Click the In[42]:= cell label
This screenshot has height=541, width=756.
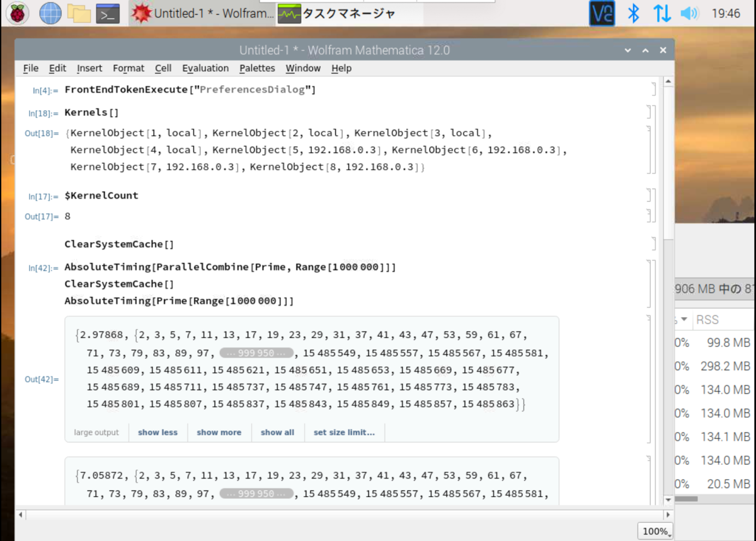(x=43, y=268)
